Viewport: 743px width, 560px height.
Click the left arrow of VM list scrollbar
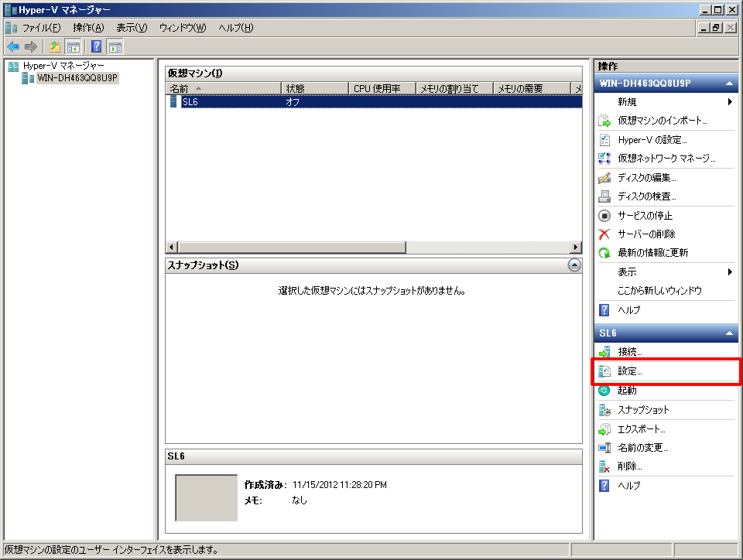point(172,247)
